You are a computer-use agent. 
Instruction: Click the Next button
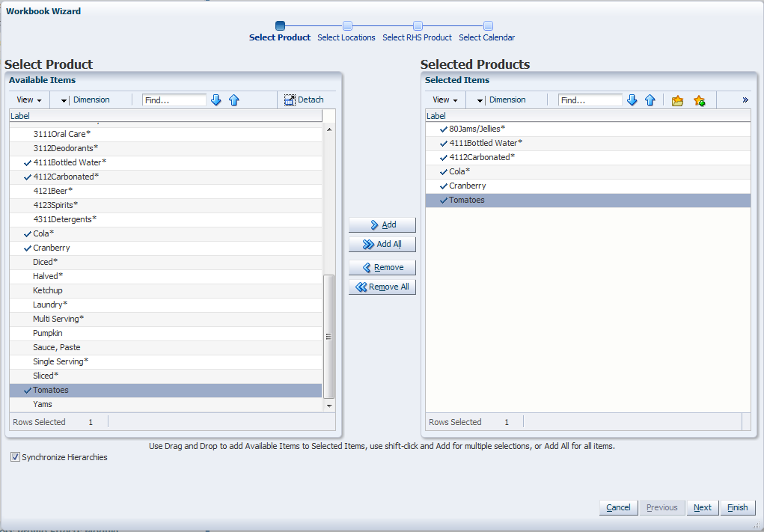(703, 507)
